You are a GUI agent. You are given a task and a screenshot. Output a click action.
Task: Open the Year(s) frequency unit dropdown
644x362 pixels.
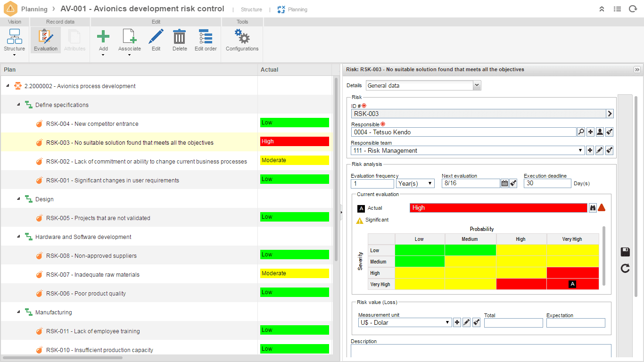(415, 183)
